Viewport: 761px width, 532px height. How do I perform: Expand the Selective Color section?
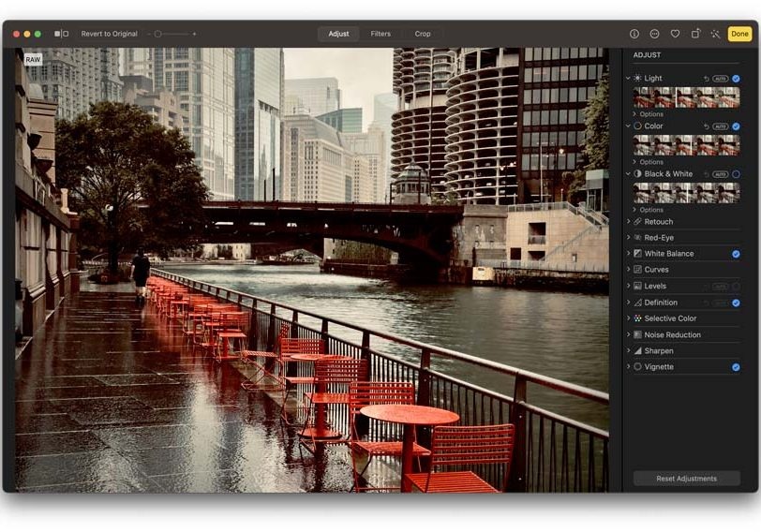671,318
